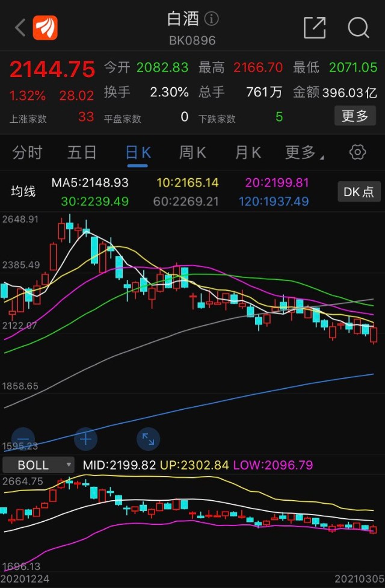This screenshot has height=588, width=385.
Task: Tap the back arrow icon
Action: 20,28
